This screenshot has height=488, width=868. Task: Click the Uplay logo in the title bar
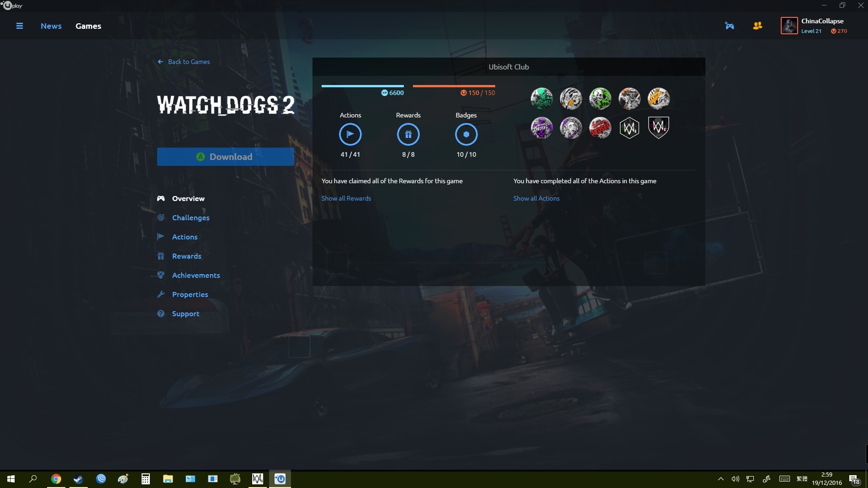(x=12, y=5)
